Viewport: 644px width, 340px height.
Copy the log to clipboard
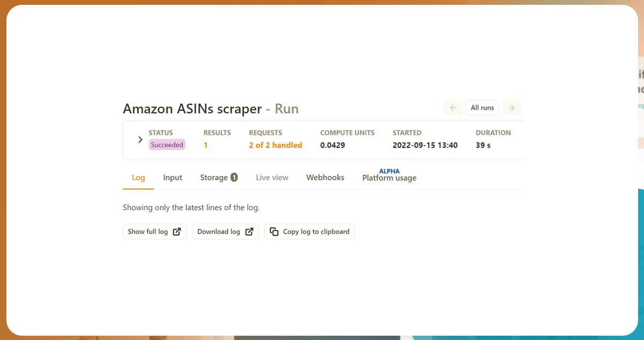tap(310, 232)
